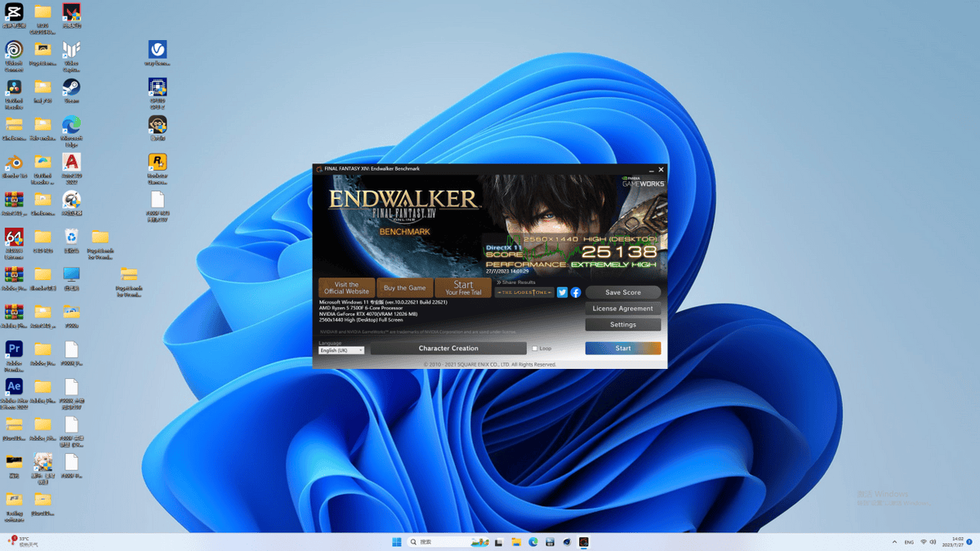This screenshot has width=980, height=551.
Task: Click the Buy the Game button
Action: click(405, 288)
